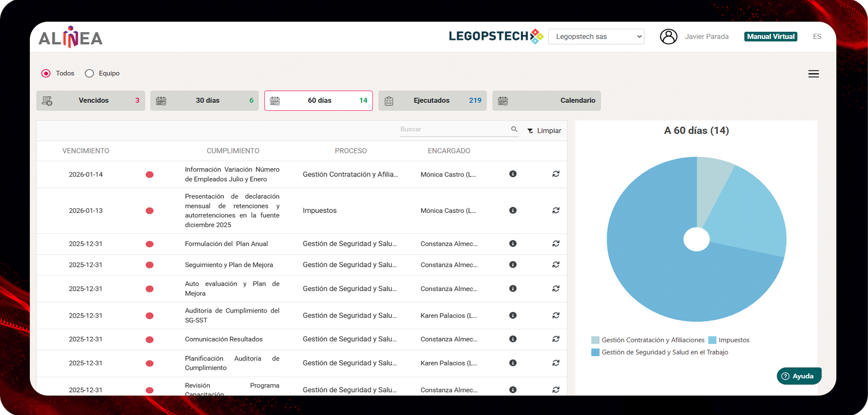
Task: Click the Ayuda help button
Action: point(798,376)
